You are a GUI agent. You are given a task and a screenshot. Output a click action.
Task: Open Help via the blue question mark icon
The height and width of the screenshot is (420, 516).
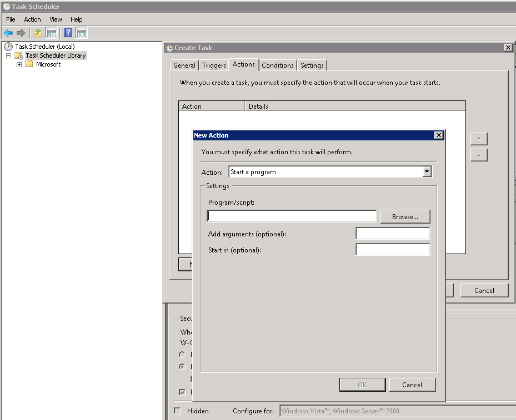68,32
